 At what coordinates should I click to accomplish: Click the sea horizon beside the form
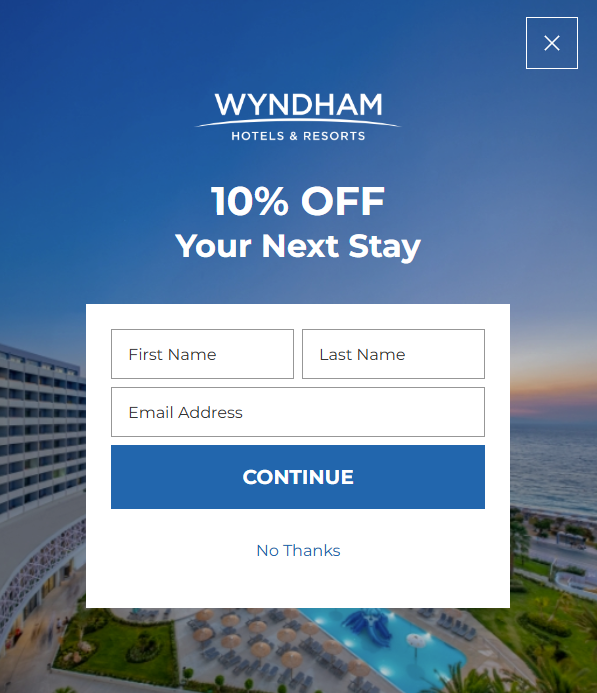click(552, 425)
